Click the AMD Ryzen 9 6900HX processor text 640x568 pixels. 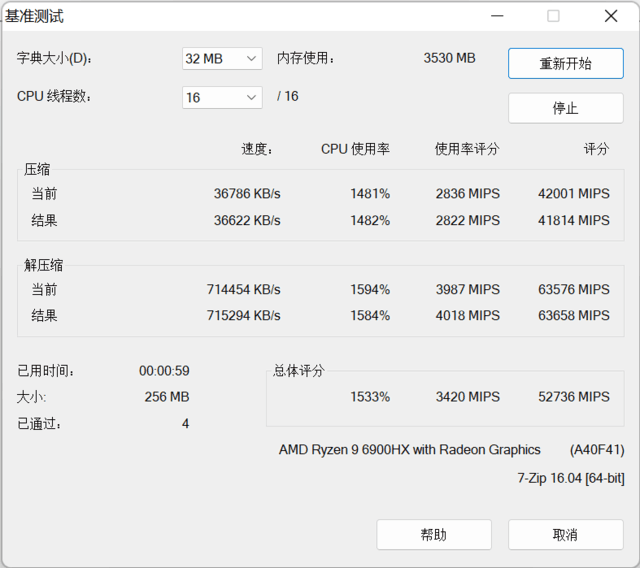pyautogui.click(x=409, y=450)
